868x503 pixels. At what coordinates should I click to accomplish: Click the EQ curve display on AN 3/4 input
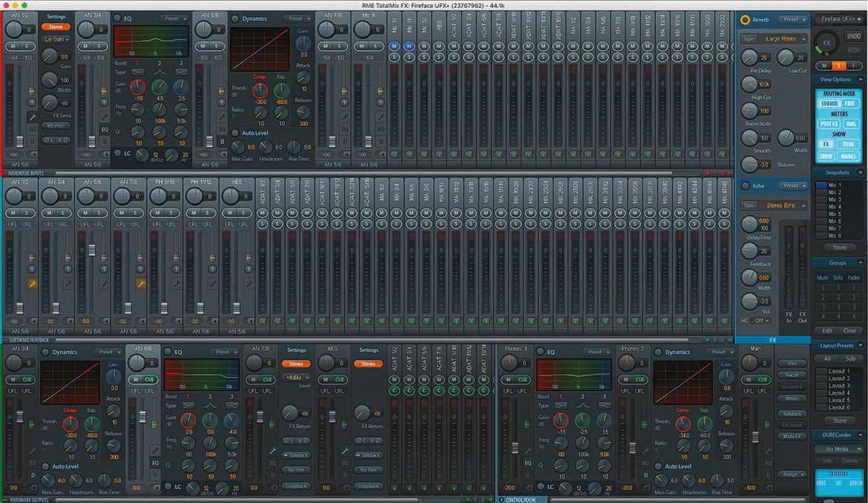pos(151,42)
